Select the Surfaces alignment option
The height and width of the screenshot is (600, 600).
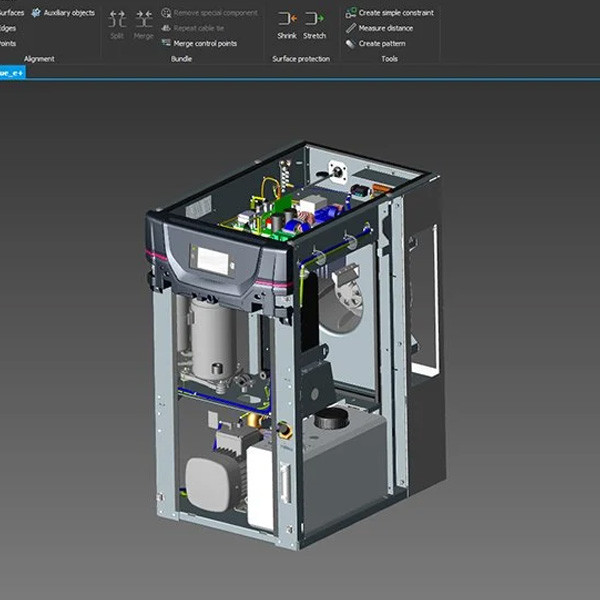point(11,13)
